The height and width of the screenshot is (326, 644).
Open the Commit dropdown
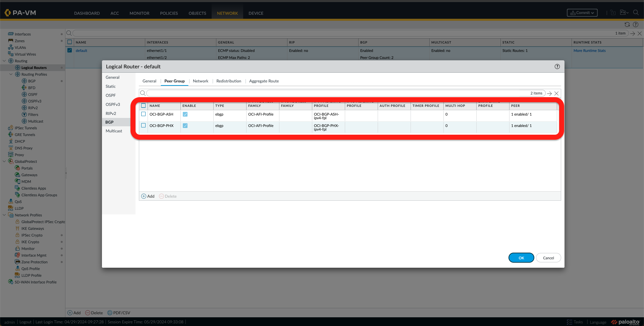(582, 13)
